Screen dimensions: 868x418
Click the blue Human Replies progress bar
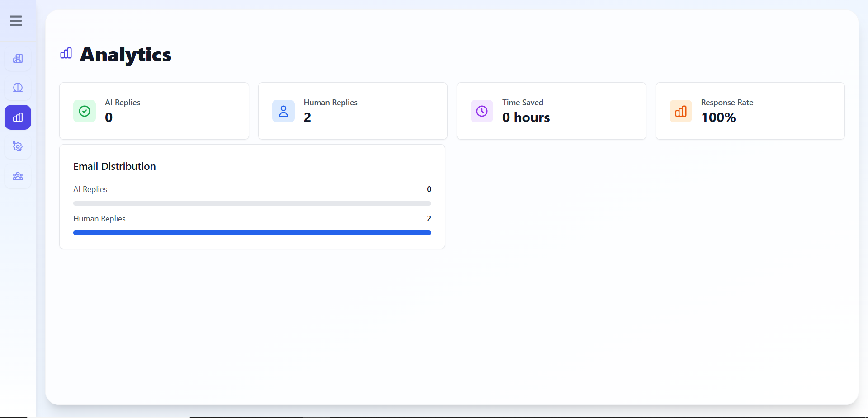coord(252,233)
